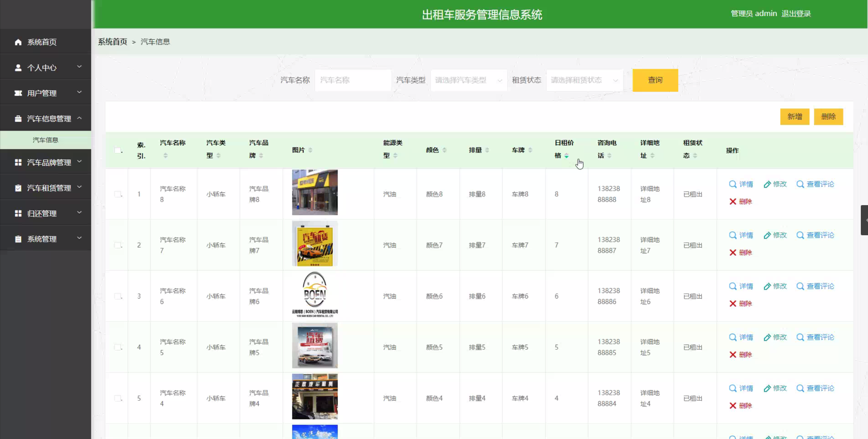868x439 pixels.
Task: Click the user icon next to 个人中心
Action: 18,68
